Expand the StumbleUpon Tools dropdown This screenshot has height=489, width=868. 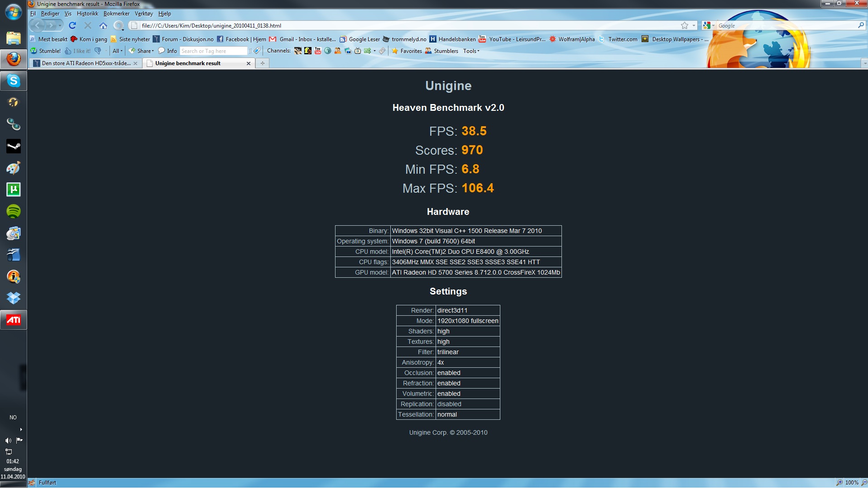[x=471, y=51]
